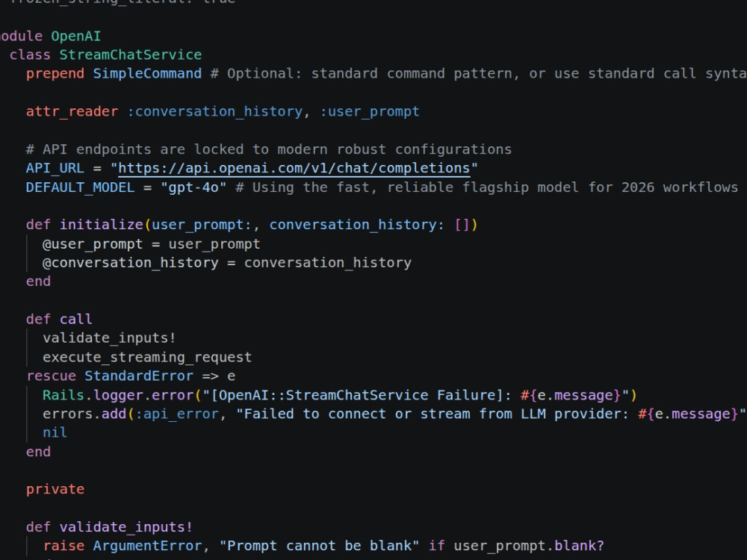Click the attr_reader keyword
The image size is (747, 560).
click(72, 111)
